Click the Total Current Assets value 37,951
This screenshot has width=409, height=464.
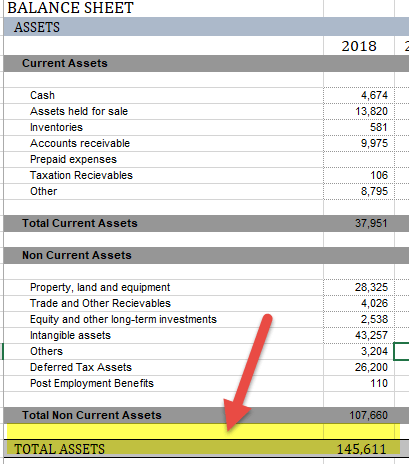pyautogui.click(x=371, y=223)
